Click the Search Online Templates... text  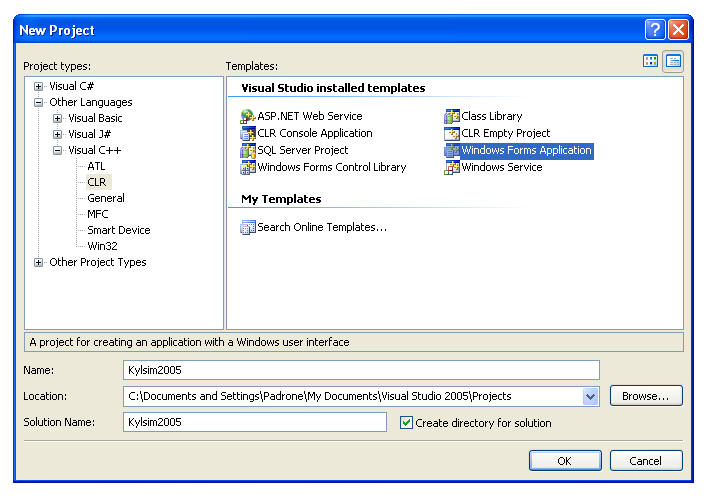pyautogui.click(x=322, y=227)
